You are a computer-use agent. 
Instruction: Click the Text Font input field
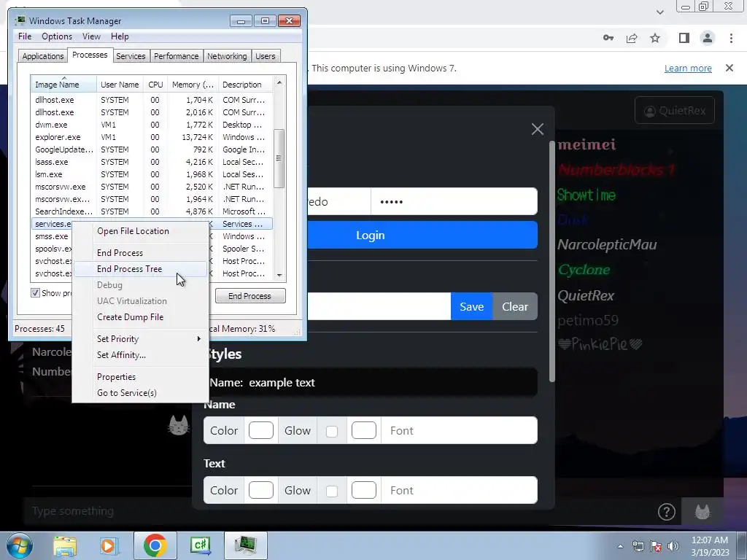460,490
